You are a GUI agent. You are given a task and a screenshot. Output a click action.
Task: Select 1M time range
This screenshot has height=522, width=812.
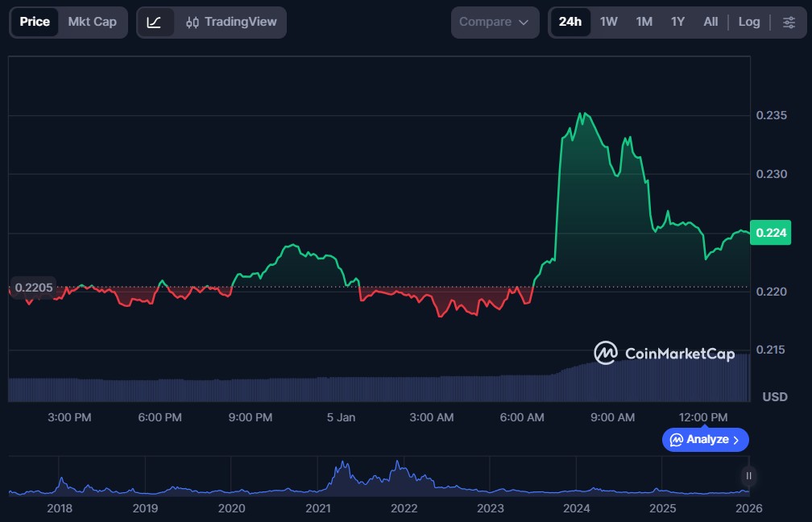(x=644, y=22)
